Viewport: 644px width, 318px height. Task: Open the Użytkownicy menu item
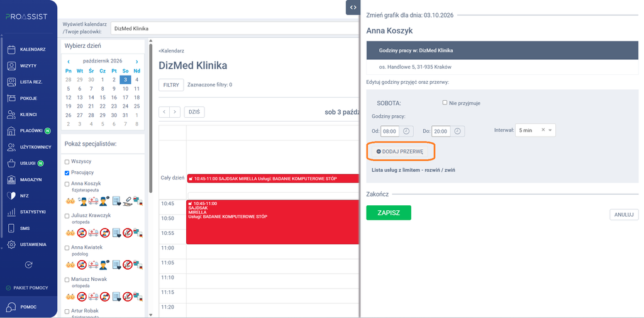[28, 147]
